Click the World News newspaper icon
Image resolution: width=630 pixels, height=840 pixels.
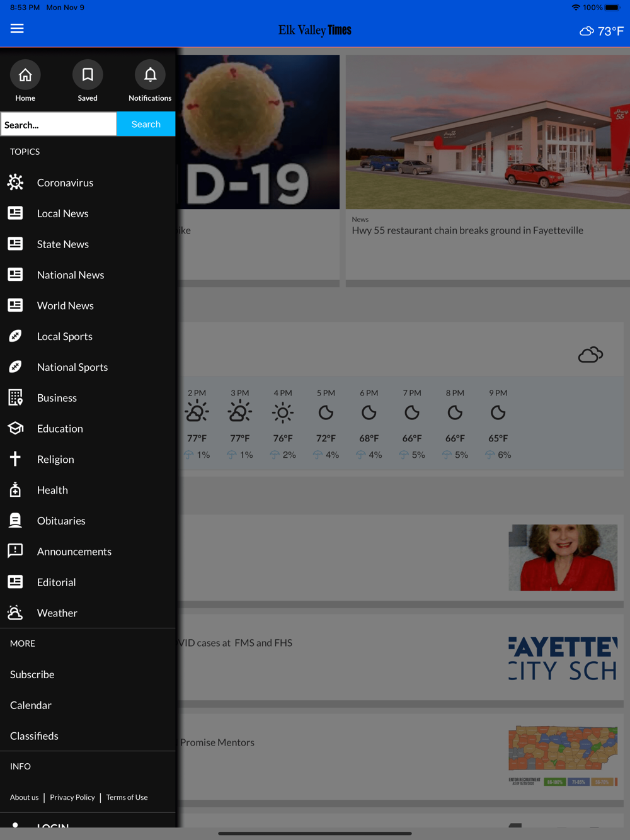coord(15,305)
